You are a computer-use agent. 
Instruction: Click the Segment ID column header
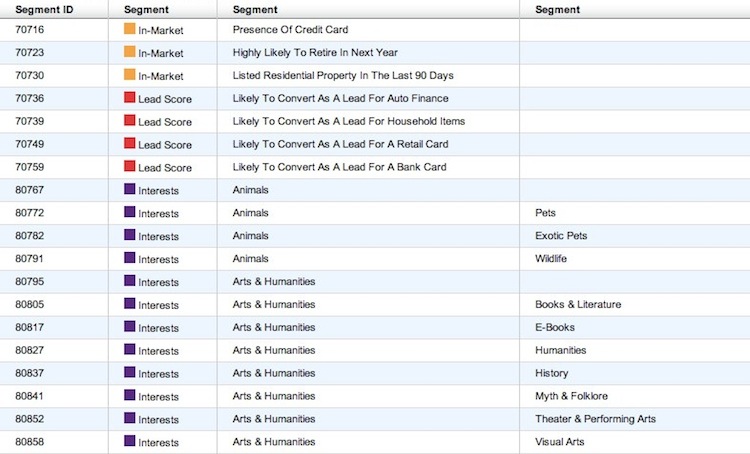point(44,10)
